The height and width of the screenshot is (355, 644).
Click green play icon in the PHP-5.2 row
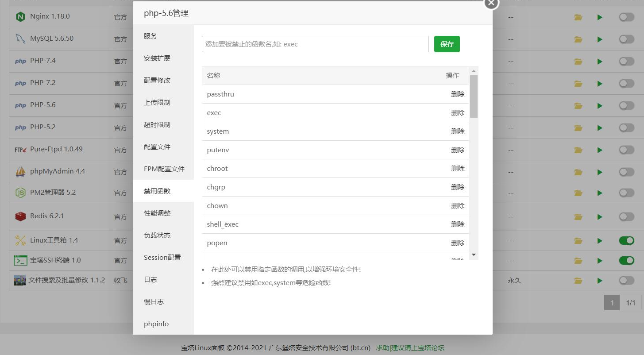[x=600, y=128]
